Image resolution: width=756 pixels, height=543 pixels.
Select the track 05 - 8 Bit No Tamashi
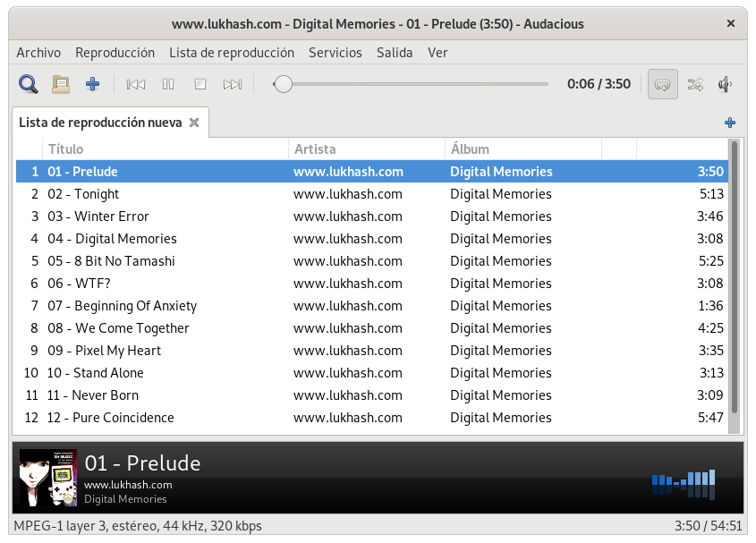pyautogui.click(x=111, y=261)
